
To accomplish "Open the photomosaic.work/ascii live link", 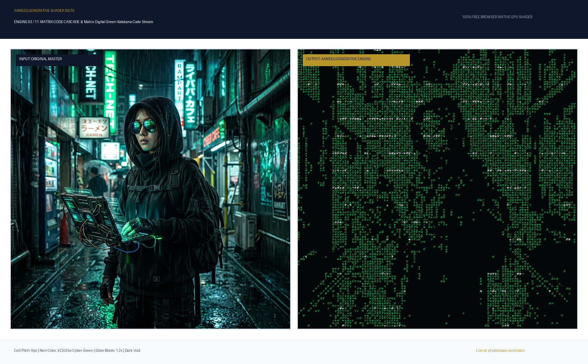I will [x=500, y=350].
